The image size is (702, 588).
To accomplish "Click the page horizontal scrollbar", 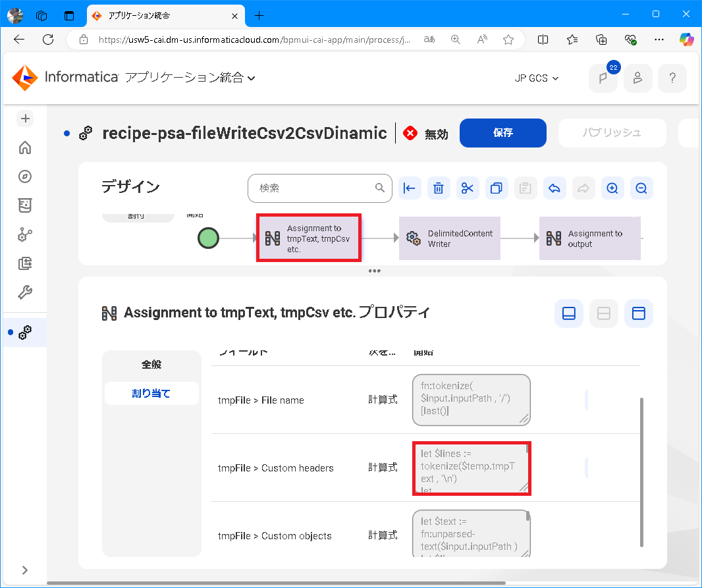I will tap(276, 583).
